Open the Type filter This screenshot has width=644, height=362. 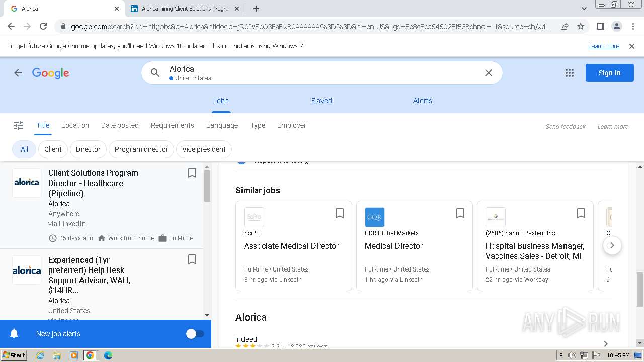258,125
